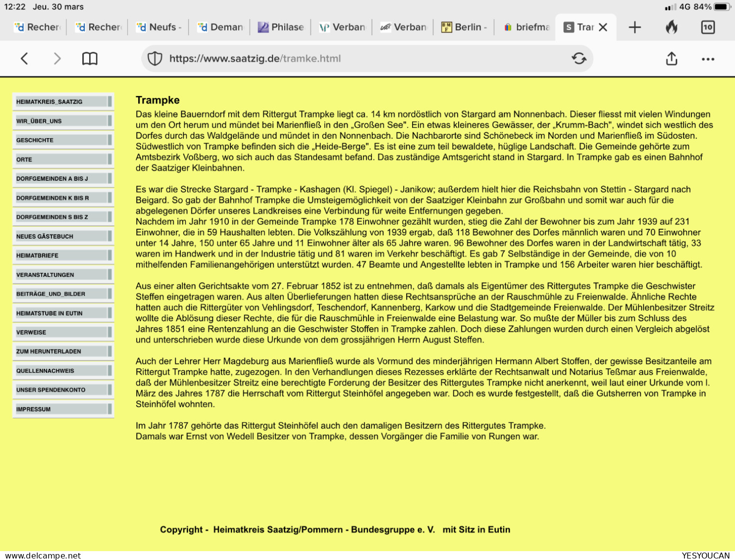This screenshot has width=735, height=560.
Task: Open IMPRESSUM menu item
Action: pos(63,409)
